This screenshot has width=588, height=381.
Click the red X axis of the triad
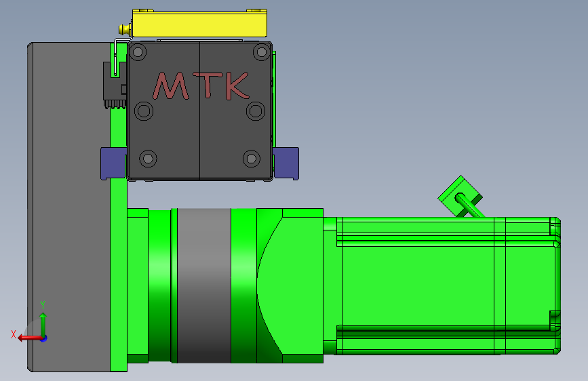[x=29, y=338]
